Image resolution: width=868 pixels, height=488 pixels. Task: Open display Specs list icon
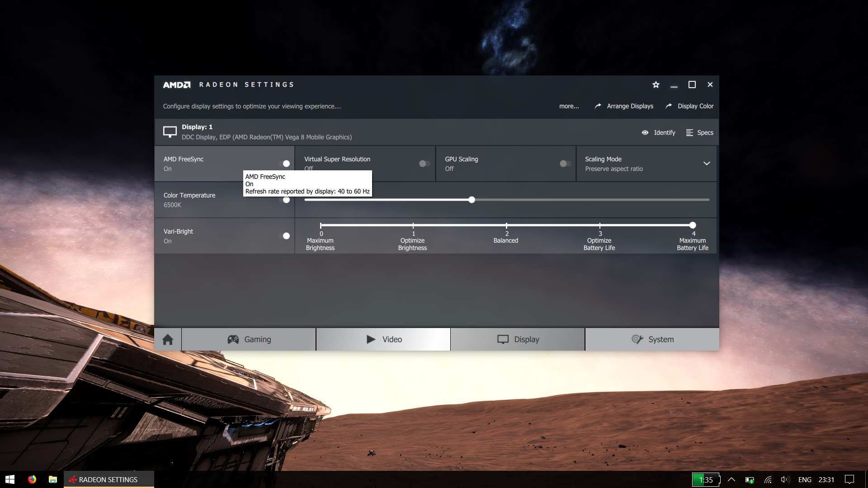[689, 132]
